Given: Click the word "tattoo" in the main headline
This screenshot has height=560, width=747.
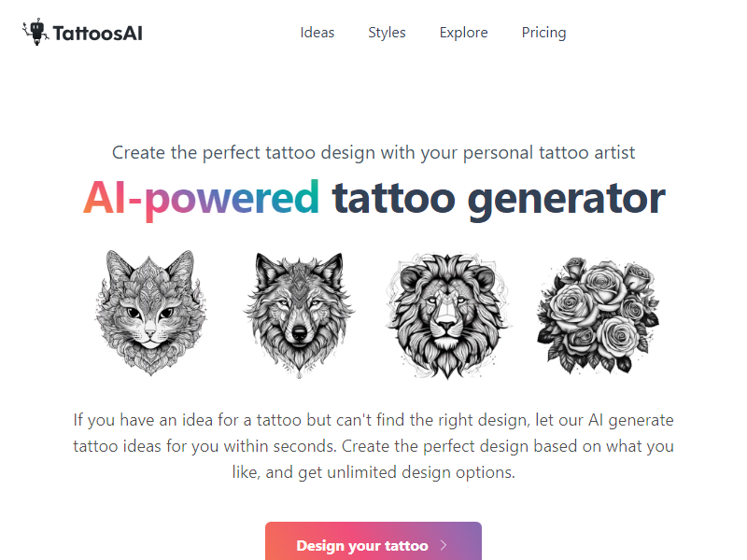Looking at the screenshot, I should click(x=393, y=198).
